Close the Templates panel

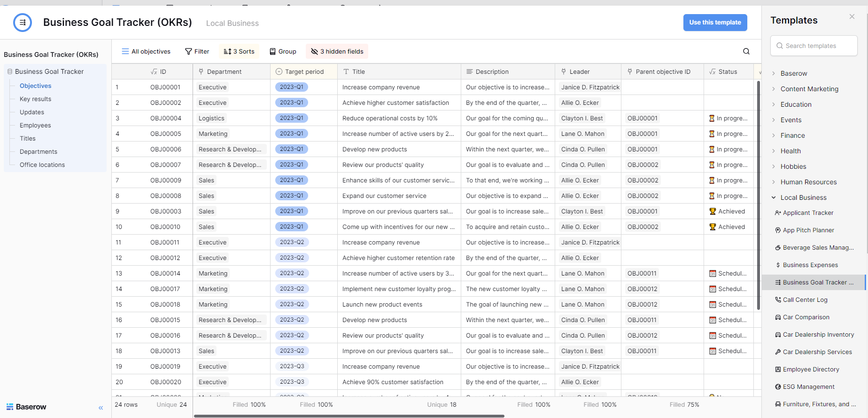tap(852, 17)
